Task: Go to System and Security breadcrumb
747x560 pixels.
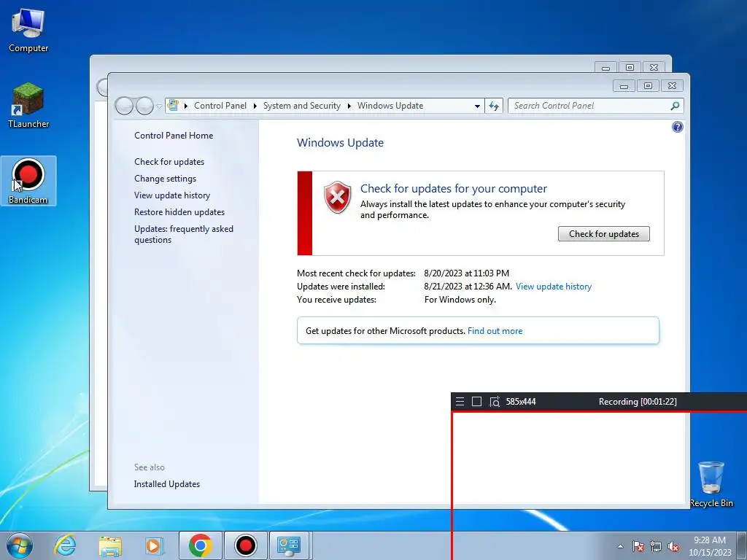Action: point(301,106)
